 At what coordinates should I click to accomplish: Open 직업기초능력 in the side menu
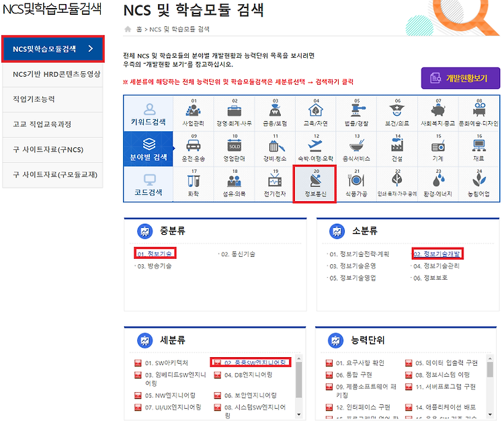[x=52, y=99]
